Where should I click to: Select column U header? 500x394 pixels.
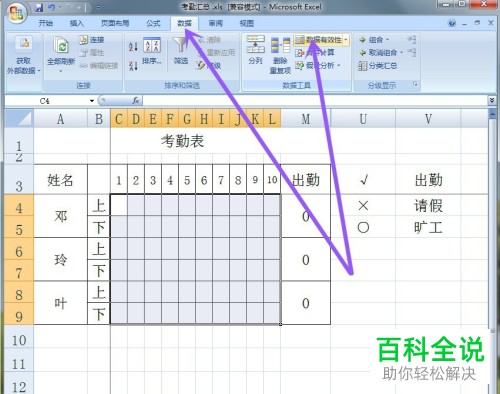tap(363, 119)
